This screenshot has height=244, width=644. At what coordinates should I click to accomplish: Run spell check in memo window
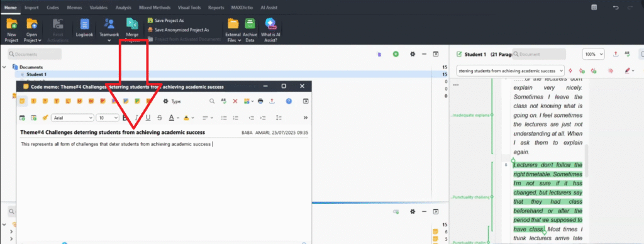click(224, 101)
